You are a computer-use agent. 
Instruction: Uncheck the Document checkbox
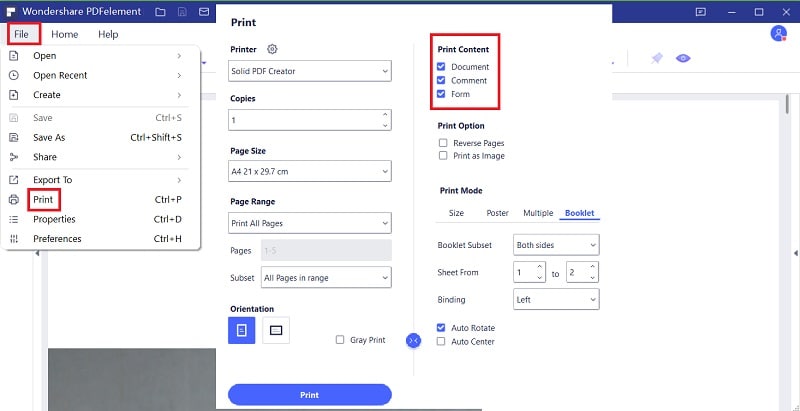[441, 67]
